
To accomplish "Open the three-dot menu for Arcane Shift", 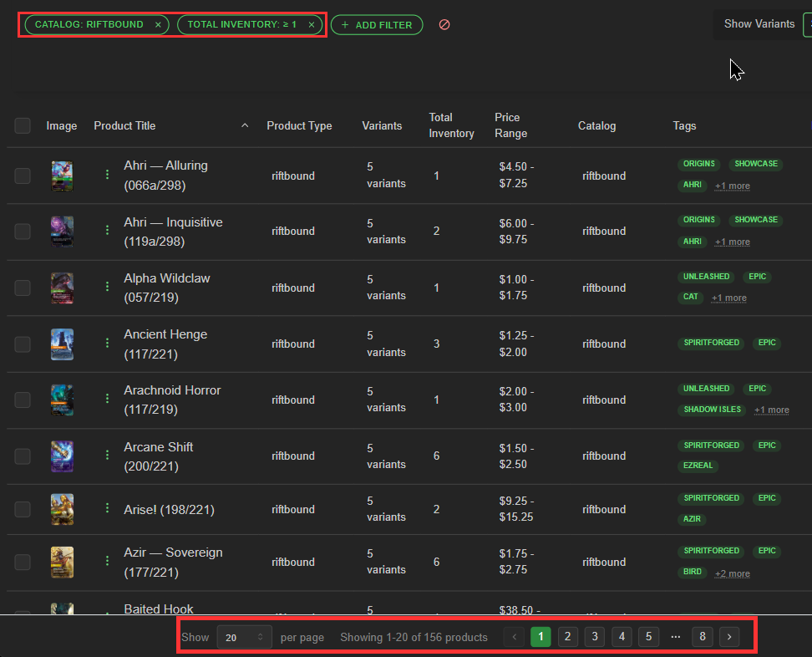I will click(x=107, y=455).
